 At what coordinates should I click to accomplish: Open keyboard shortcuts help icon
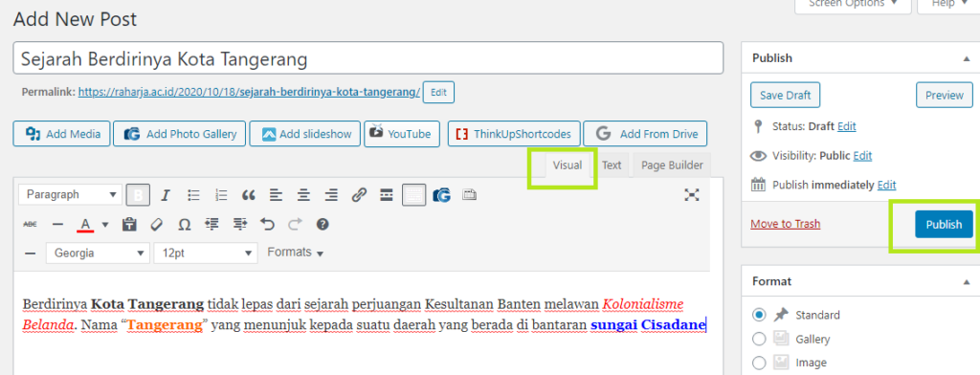(x=323, y=224)
